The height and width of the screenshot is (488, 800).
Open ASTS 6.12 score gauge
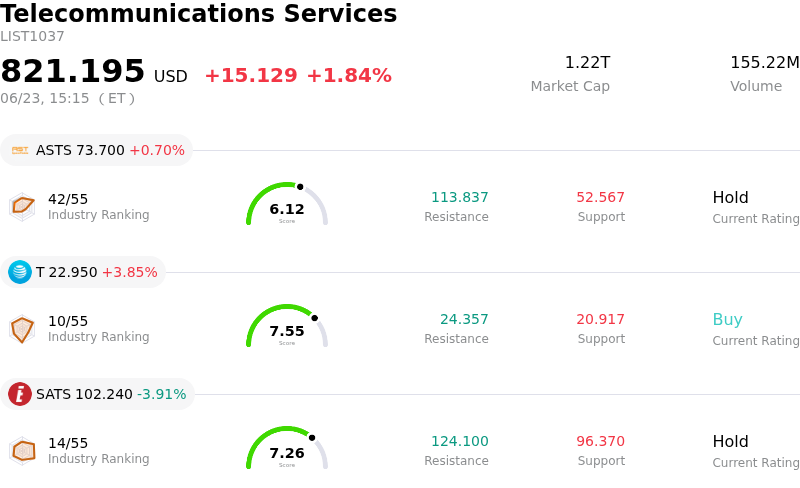tap(287, 204)
